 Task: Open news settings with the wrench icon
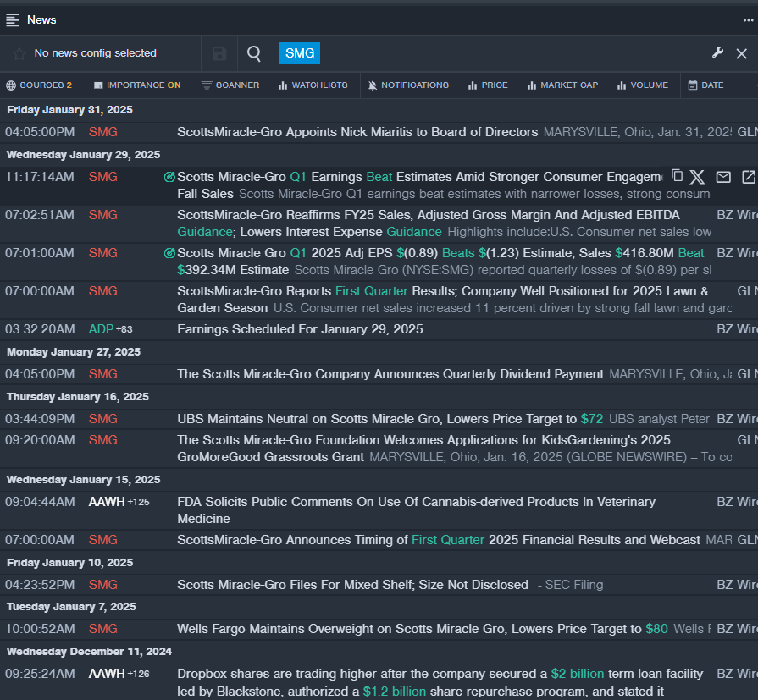(x=717, y=53)
